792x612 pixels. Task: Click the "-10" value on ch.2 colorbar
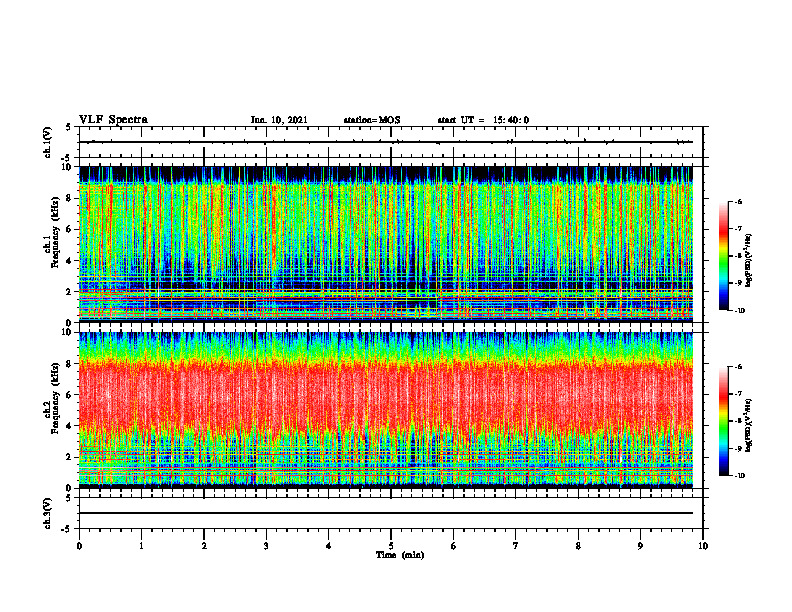click(739, 475)
